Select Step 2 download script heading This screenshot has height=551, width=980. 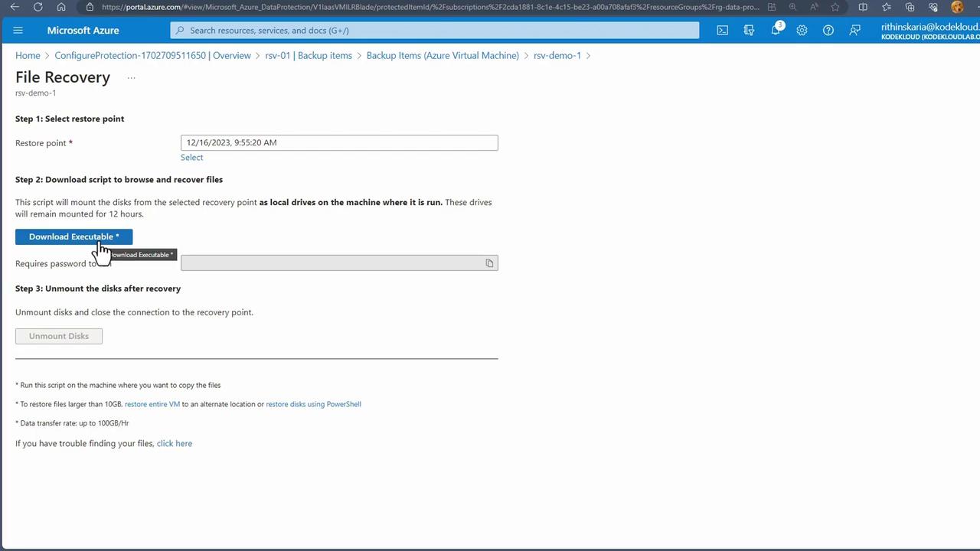[x=119, y=179]
